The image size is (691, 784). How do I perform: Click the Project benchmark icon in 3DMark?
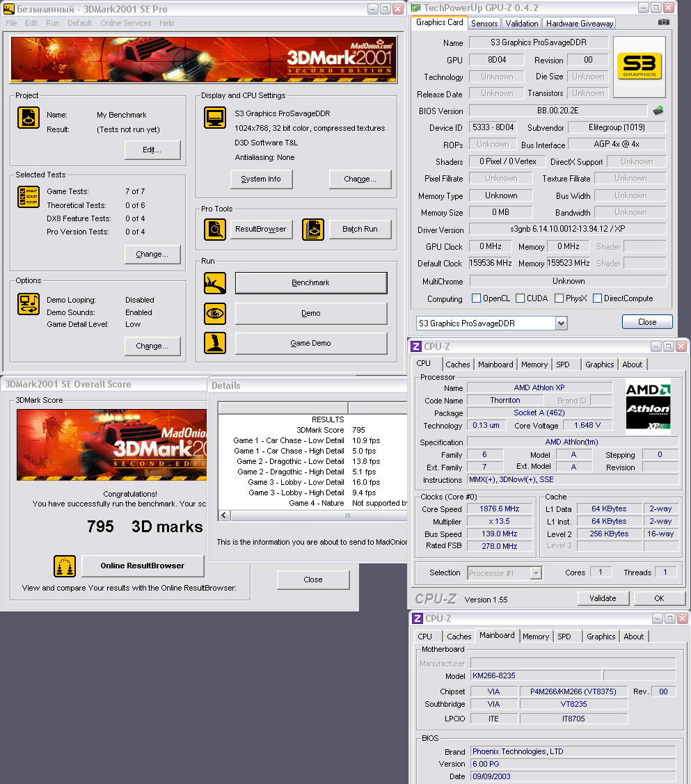pyautogui.click(x=28, y=118)
